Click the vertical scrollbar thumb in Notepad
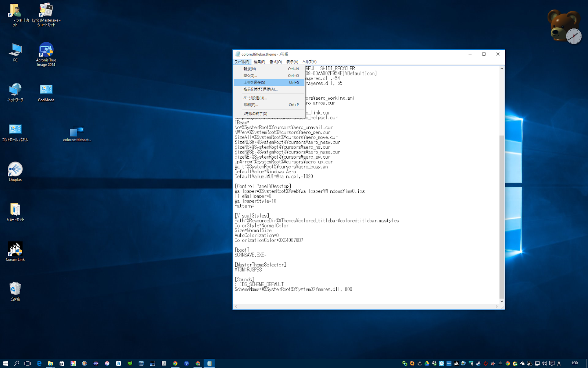The image size is (588, 368). tap(502, 217)
